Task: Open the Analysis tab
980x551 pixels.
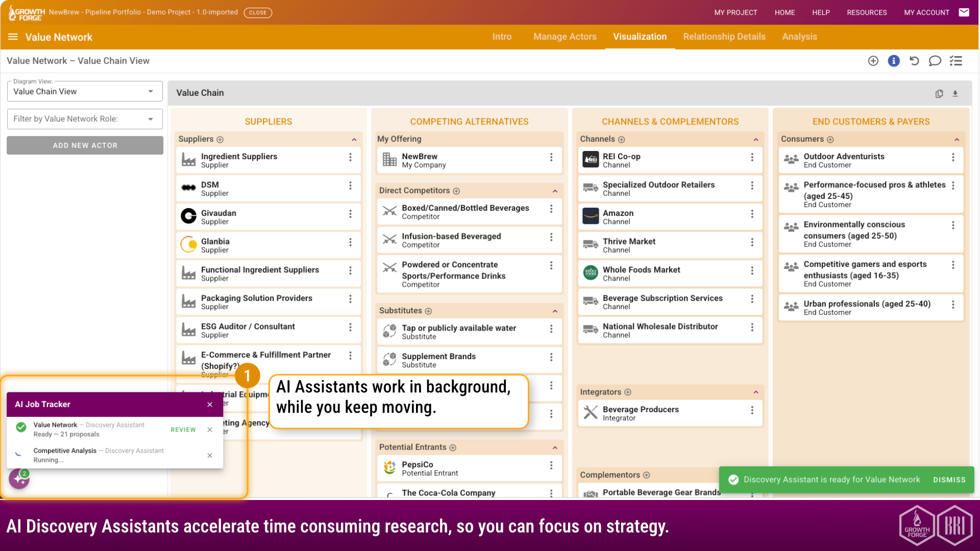Action: (x=799, y=37)
